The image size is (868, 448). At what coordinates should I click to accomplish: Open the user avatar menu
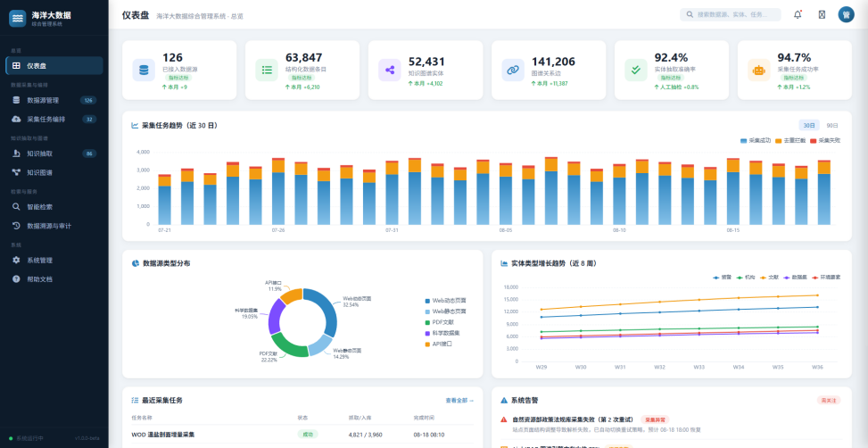(846, 15)
